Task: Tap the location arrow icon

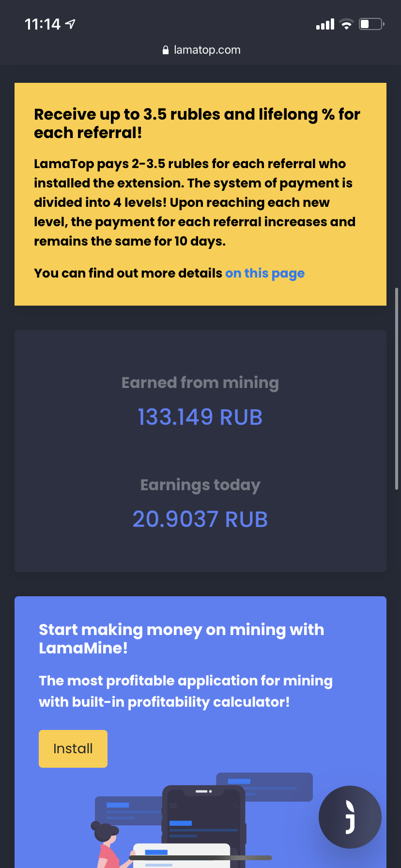Action: pos(70,24)
